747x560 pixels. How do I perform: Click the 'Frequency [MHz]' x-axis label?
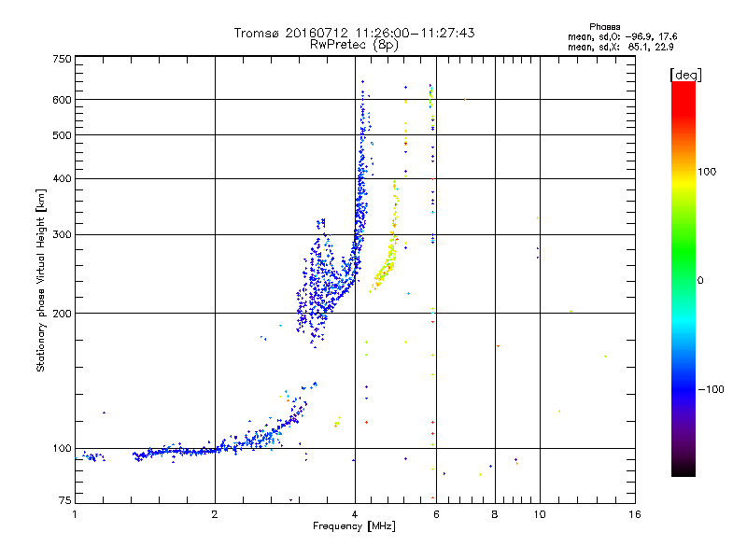[354, 526]
